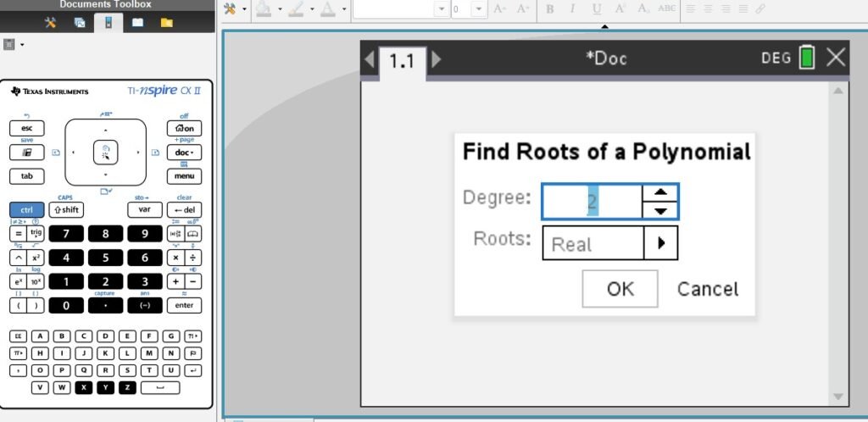Open the Document Tools tab in Documents Toolbox
The image size is (868, 422).
pos(50,23)
